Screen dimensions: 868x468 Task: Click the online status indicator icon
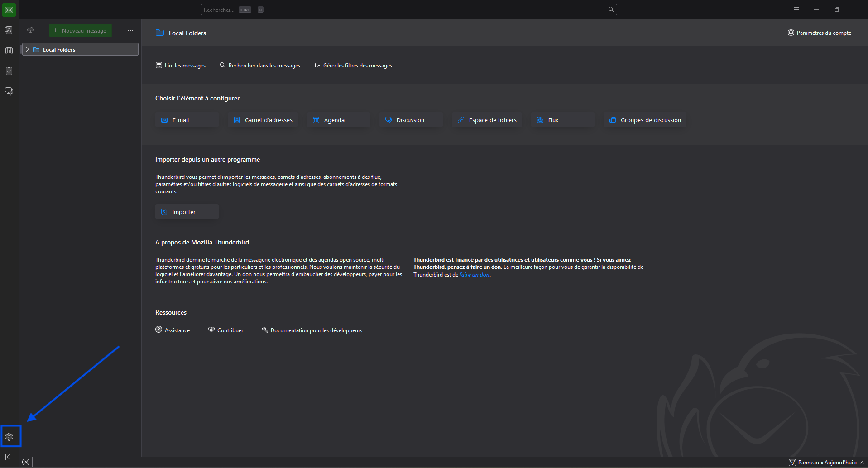tap(26, 462)
